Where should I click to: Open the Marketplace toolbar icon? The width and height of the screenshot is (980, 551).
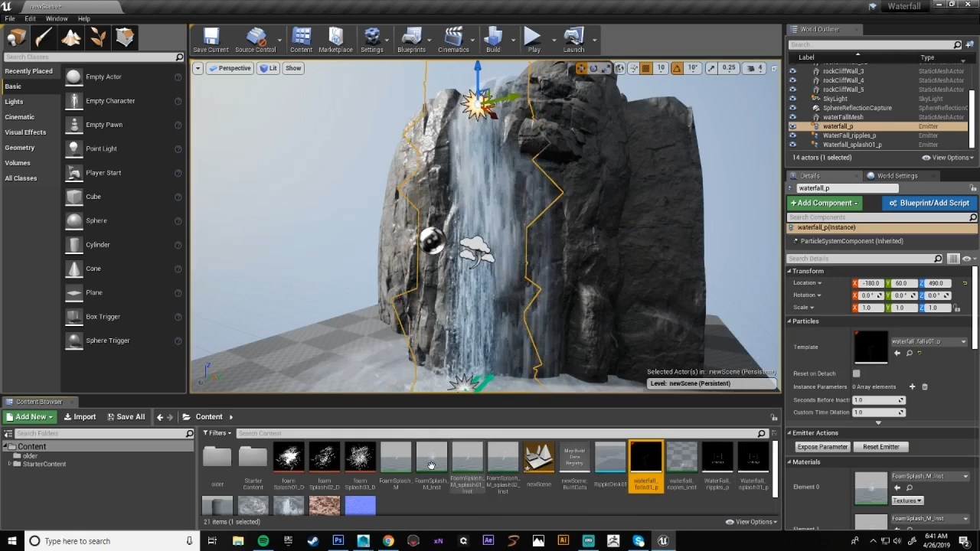pos(335,39)
